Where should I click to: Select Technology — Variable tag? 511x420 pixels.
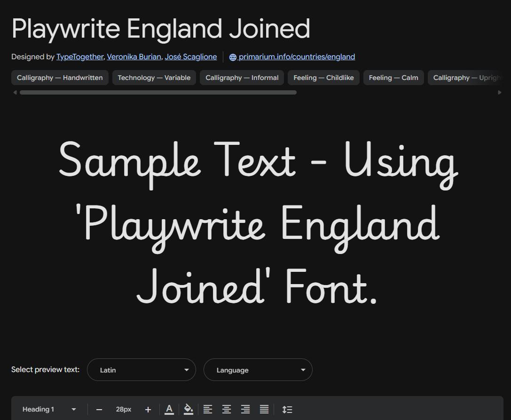click(x=154, y=78)
